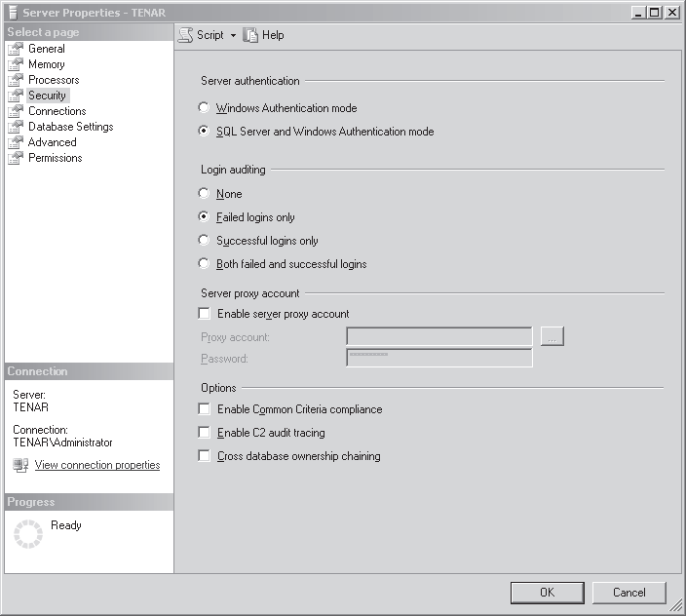Click the Login auditing section label
This screenshot has width=686, height=616.
click(233, 170)
